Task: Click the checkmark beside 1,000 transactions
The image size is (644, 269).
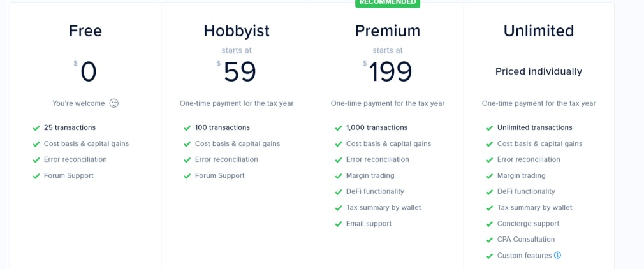Action: point(339,128)
